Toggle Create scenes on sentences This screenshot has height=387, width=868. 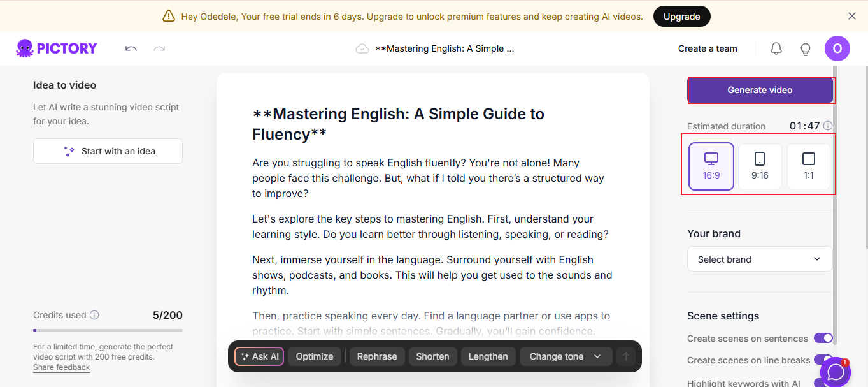coord(823,339)
